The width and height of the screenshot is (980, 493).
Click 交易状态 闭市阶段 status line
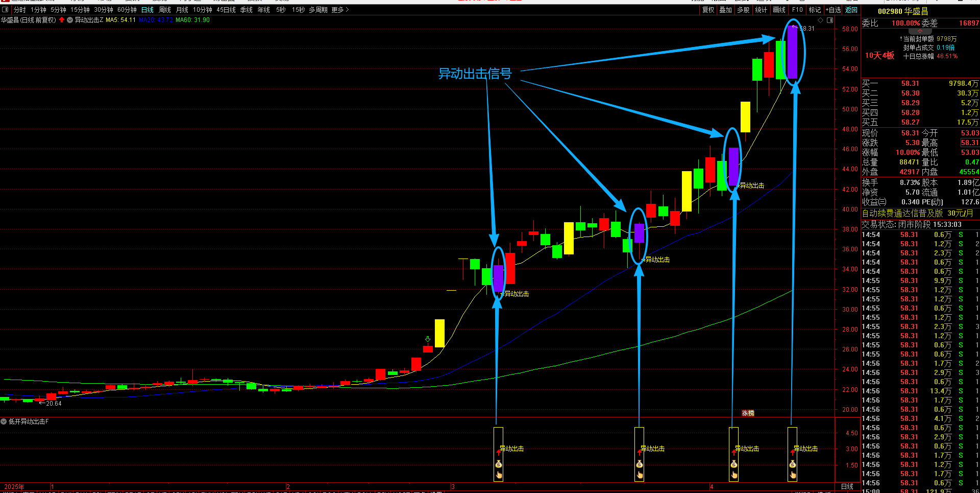click(912, 224)
